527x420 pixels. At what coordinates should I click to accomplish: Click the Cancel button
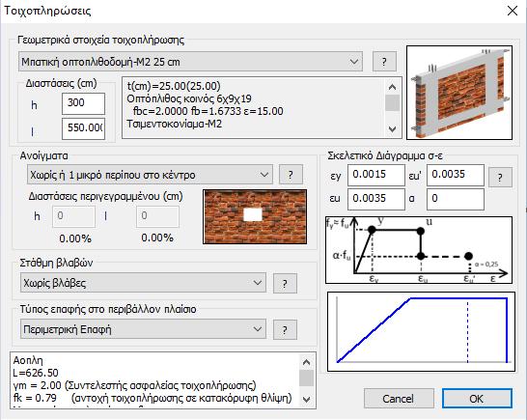tap(399, 399)
